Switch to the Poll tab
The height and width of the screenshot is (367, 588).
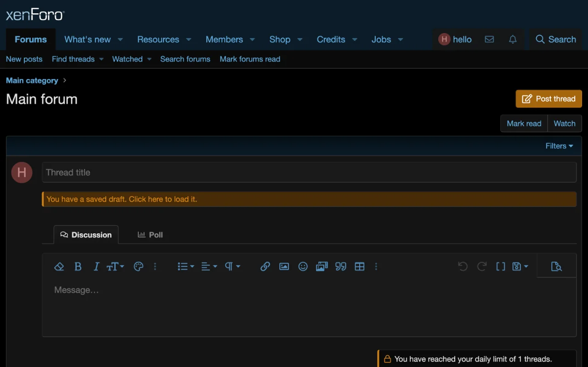coord(150,235)
